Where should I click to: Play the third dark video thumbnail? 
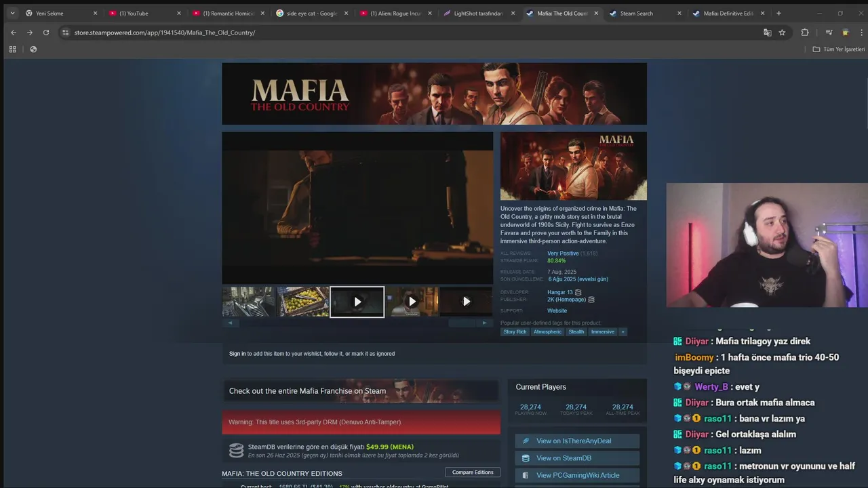pyautogui.click(x=466, y=302)
